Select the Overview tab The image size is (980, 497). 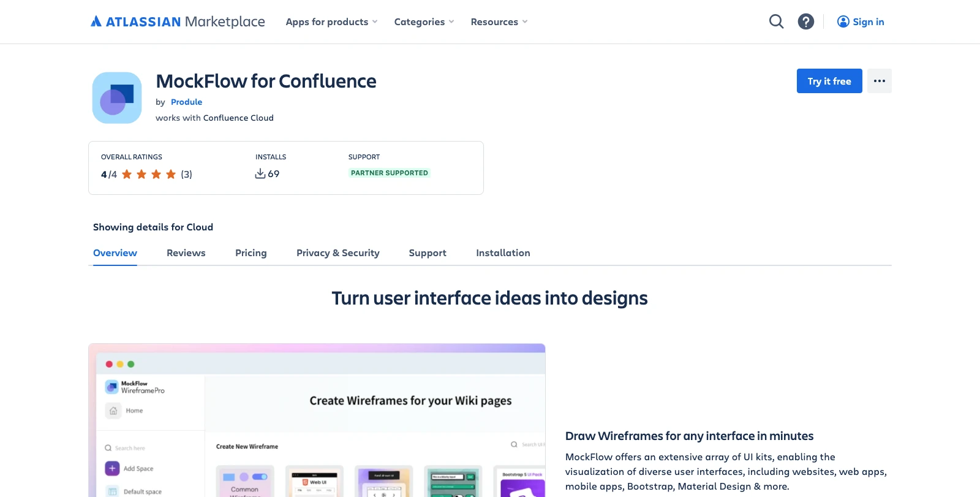(115, 252)
